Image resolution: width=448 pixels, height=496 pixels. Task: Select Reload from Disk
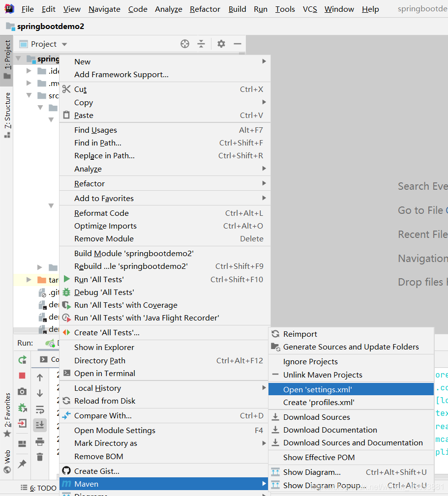[x=164, y=401]
